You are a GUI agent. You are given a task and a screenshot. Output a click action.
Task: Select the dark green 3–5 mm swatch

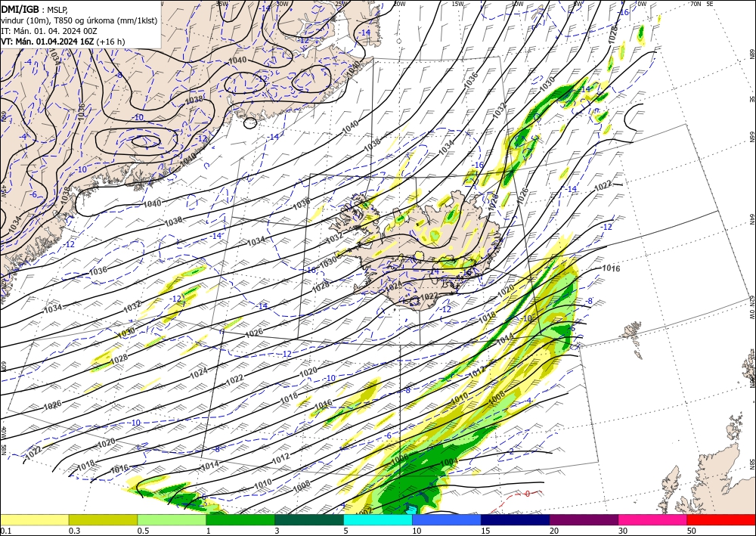309,519
